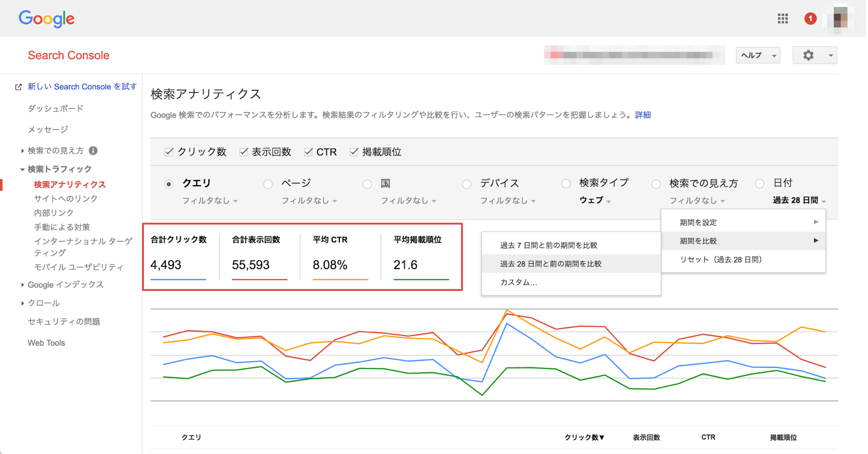The image size is (868, 454).
Task: Sort by the 表示回数 column header
Action: click(646, 437)
